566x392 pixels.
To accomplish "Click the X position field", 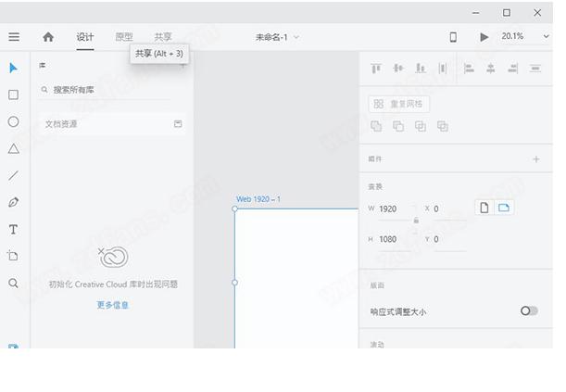I will 450,209.
